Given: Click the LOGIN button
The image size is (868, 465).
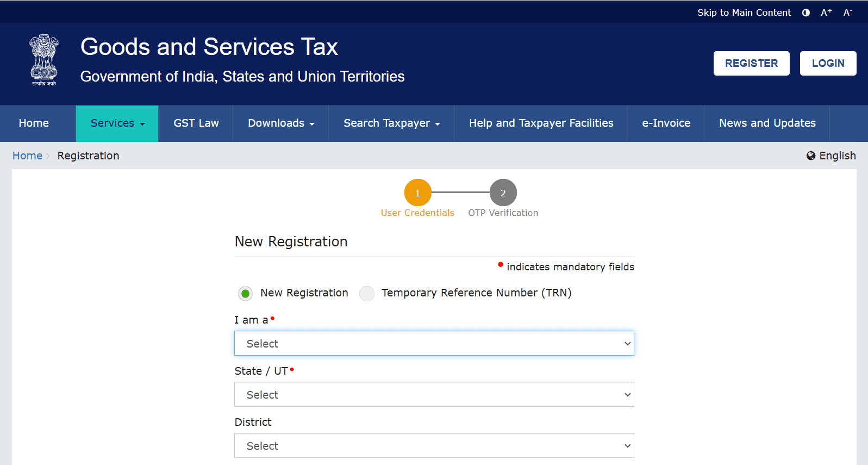Looking at the screenshot, I should (828, 63).
